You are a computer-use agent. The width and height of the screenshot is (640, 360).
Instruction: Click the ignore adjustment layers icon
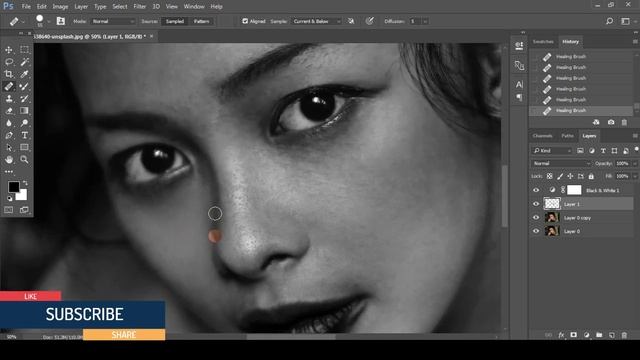(x=351, y=21)
